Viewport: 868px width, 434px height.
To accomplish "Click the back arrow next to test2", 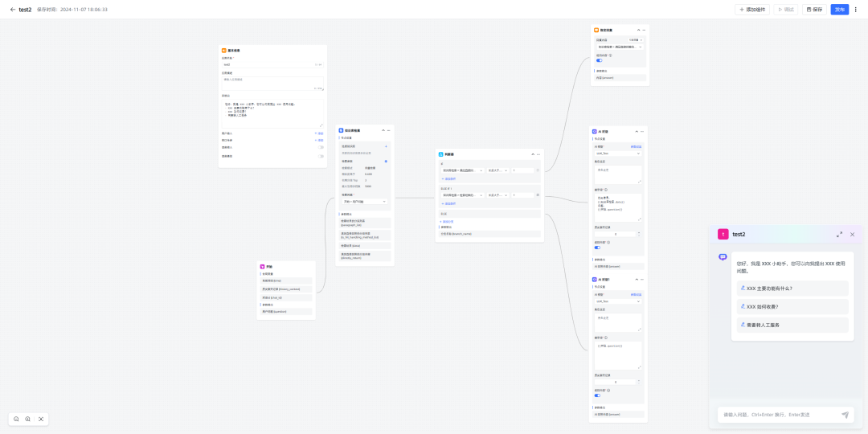I will point(12,10).
